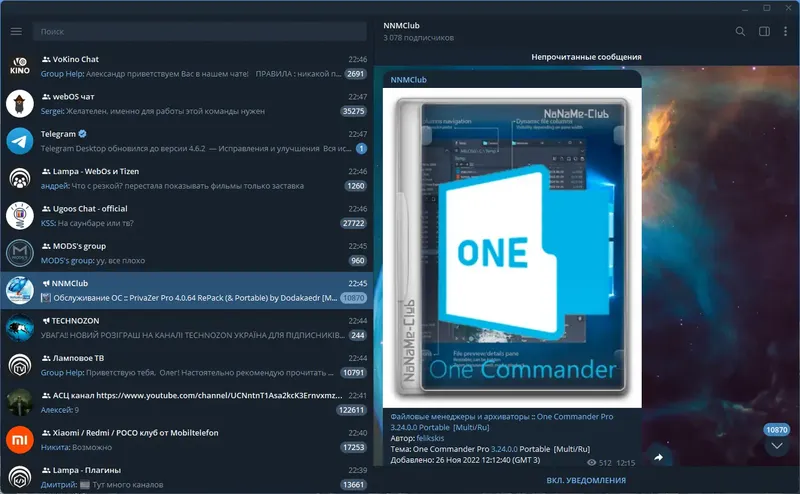Click the forward arrow beside the post
This screenshot has height=494, width=800.
pyautogui.click(x=658, y=457)
